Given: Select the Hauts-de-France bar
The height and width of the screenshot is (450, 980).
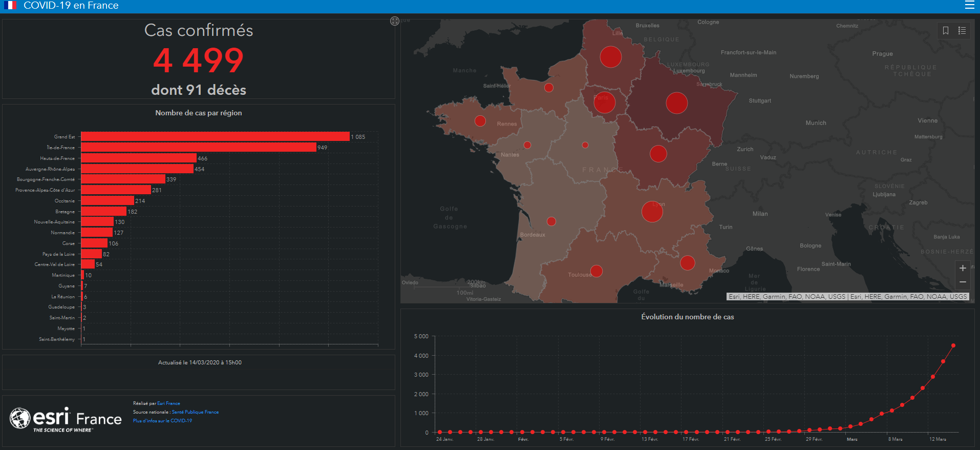Looking at the screenshot, I should coord(139,158).
